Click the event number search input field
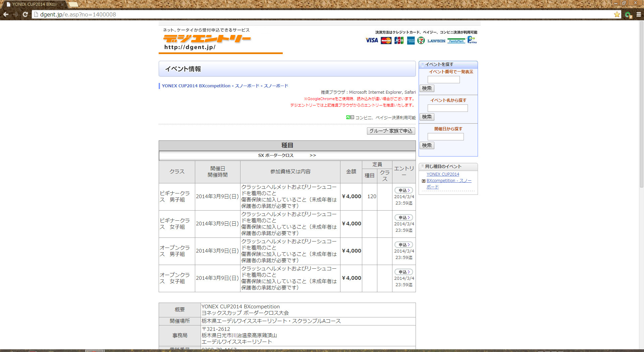 (443, 80)
